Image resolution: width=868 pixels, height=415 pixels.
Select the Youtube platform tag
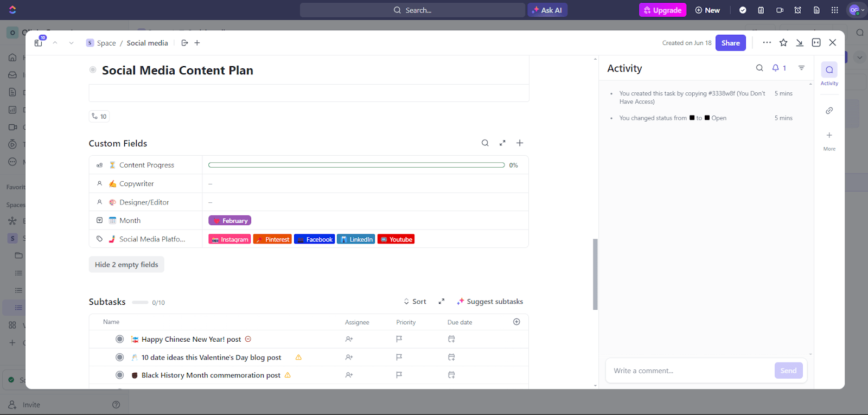pos(396,239)
